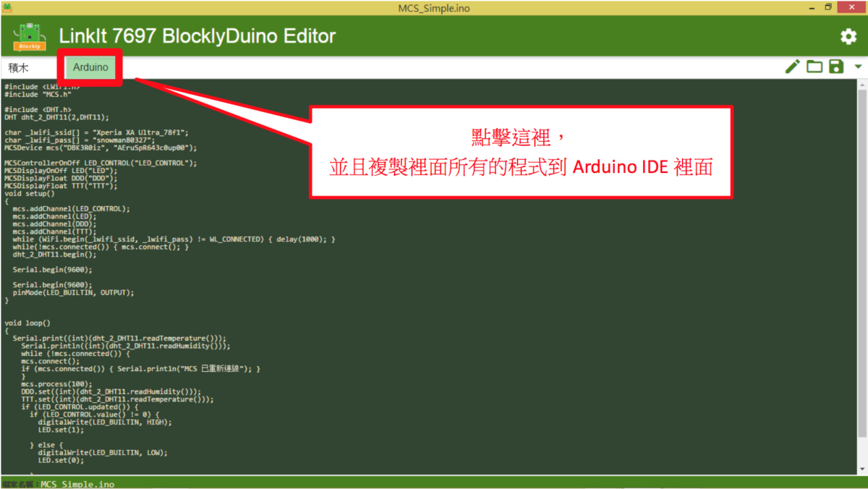This screenshot has height=489, width=868.
Task: Click the line #include <DHT.h>
Action: tap(38, 109)
